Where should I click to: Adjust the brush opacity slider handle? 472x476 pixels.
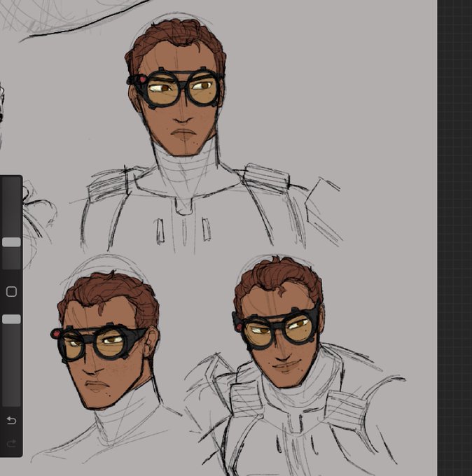point(11,319)
